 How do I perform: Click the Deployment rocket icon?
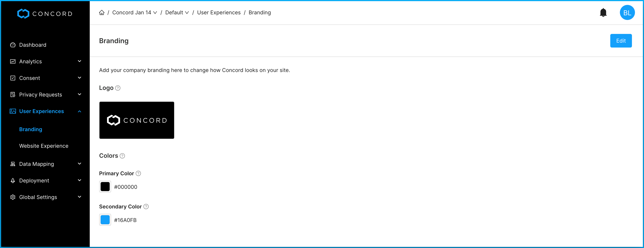click(13, 181)
